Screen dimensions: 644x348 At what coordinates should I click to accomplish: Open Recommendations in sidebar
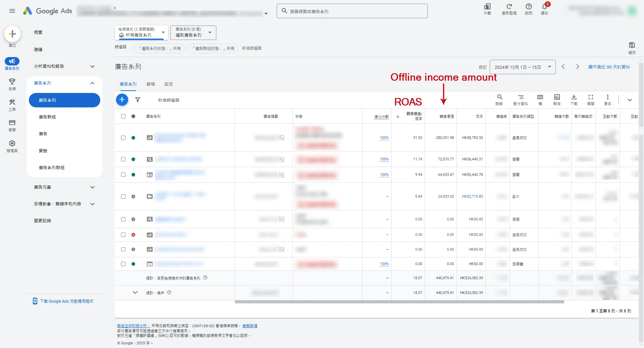(x=38, y=49)
